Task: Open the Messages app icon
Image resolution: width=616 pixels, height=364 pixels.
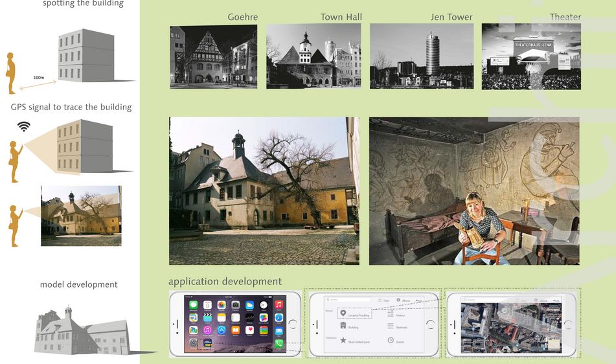Action: pos(193,304)
